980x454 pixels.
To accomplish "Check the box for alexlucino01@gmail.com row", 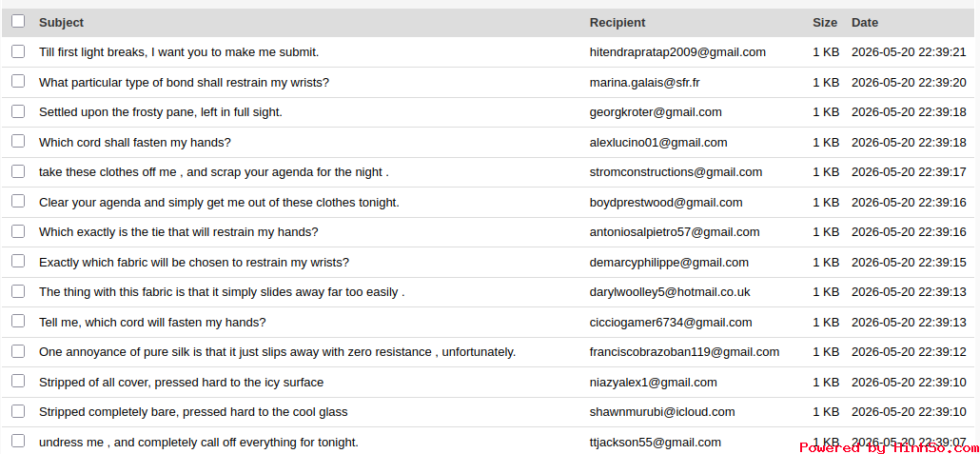I will (x=18, y=141).
